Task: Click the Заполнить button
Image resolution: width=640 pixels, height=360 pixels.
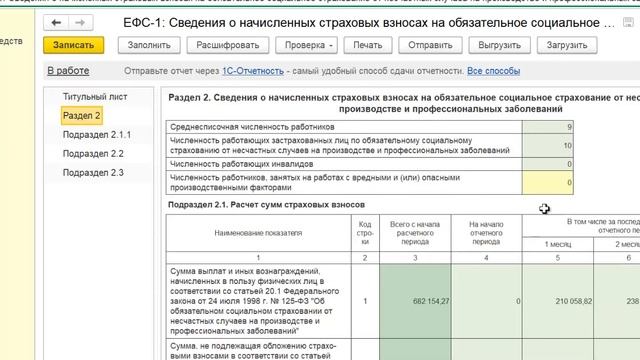Action: (x=149, y=45)
